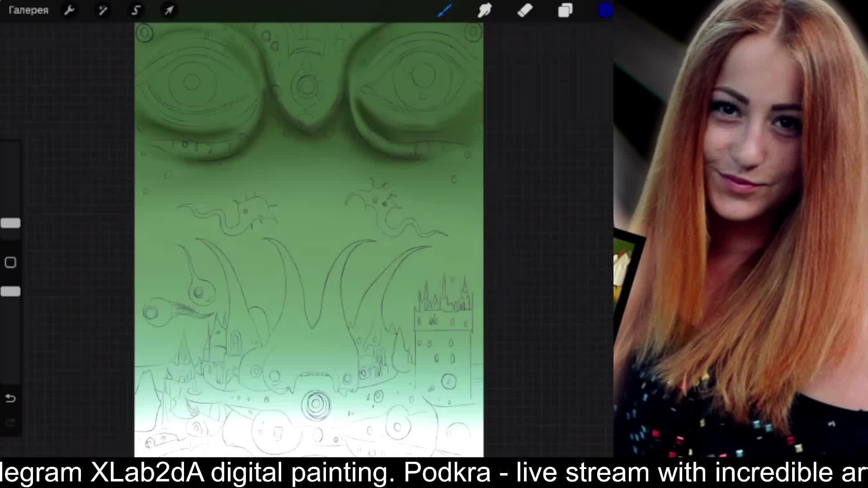868x488 pixels.
Task: Activate the Selection S-shaped tool
Action: (x=136, y=10)
